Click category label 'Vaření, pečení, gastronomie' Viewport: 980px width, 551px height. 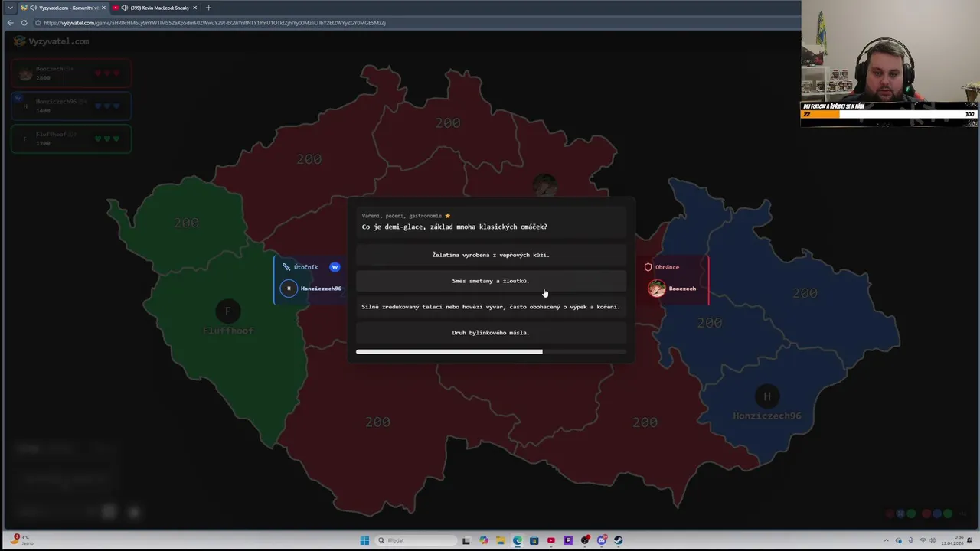point(402,216)
